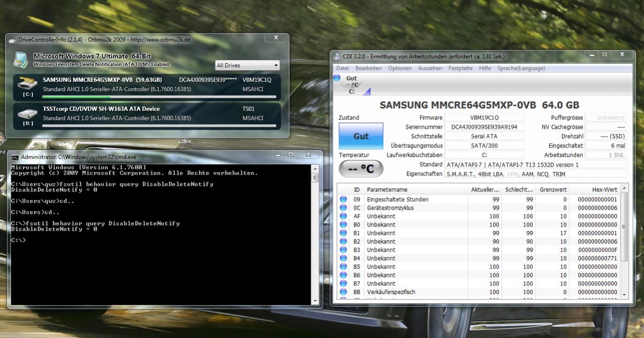Select the Gut C: drive tab in CDI
The height and width of the screenshot is (338, 644).
click(352, 85)
